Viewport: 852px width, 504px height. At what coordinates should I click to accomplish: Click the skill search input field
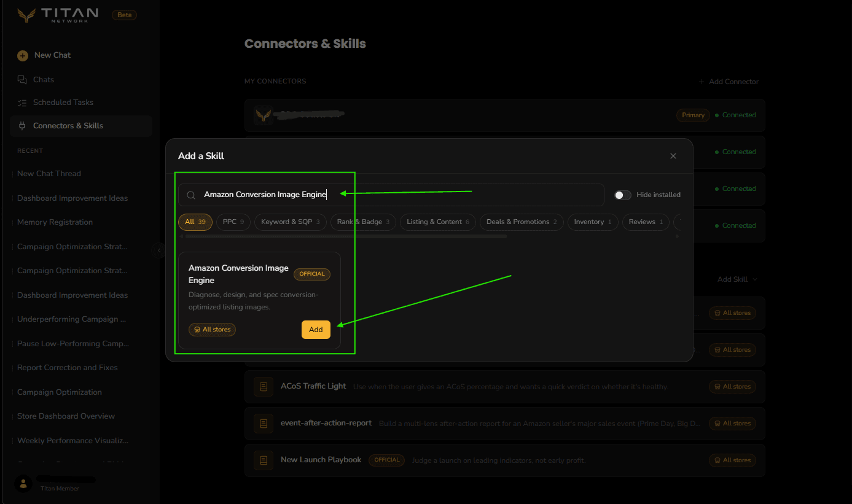pos(391,195)
